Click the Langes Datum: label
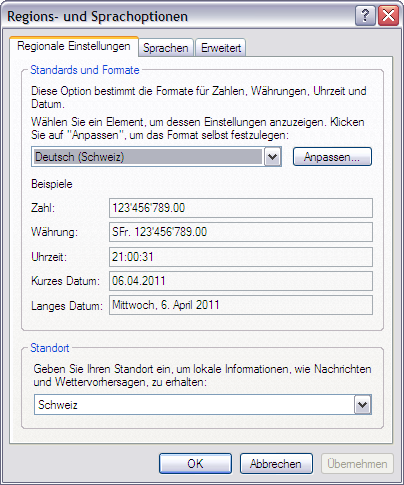The width and height of the screenshot is (404, 485). [67, 306]
